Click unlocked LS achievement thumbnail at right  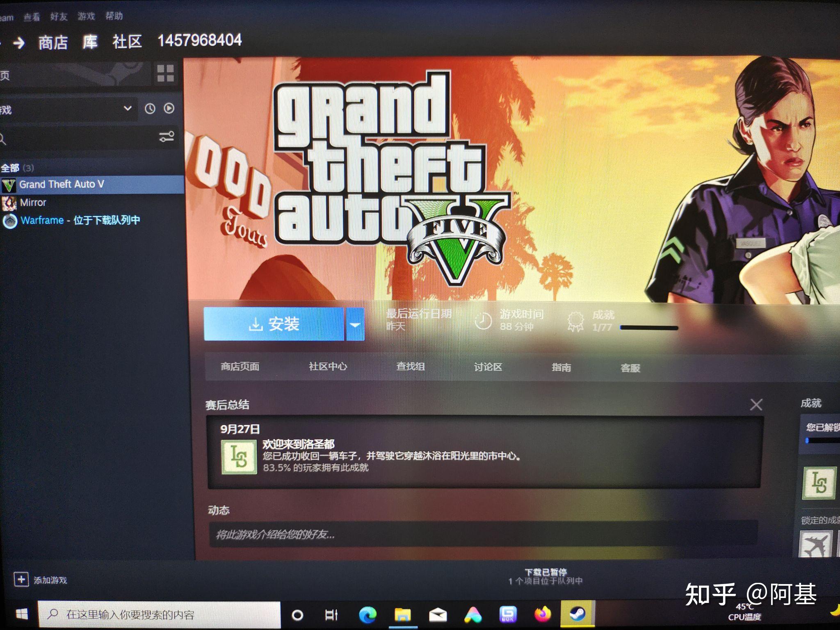tap(819, 483)
